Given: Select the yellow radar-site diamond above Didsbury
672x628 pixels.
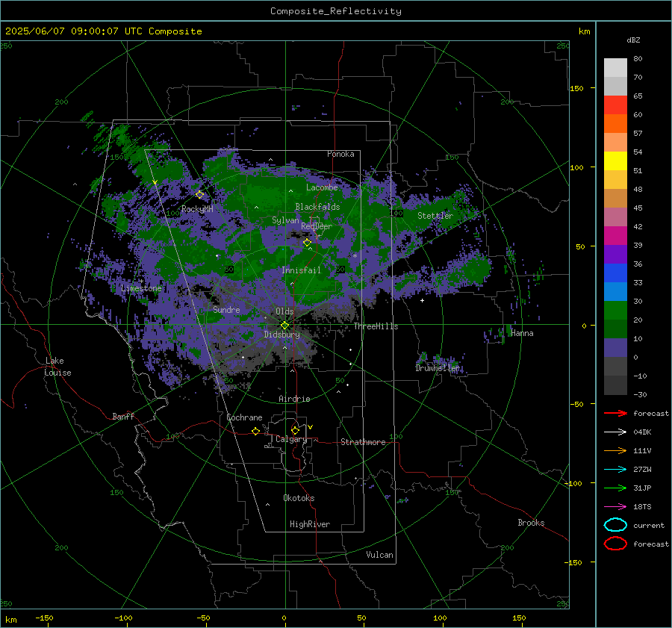Looking at the screenshot, I should [284, 326].
